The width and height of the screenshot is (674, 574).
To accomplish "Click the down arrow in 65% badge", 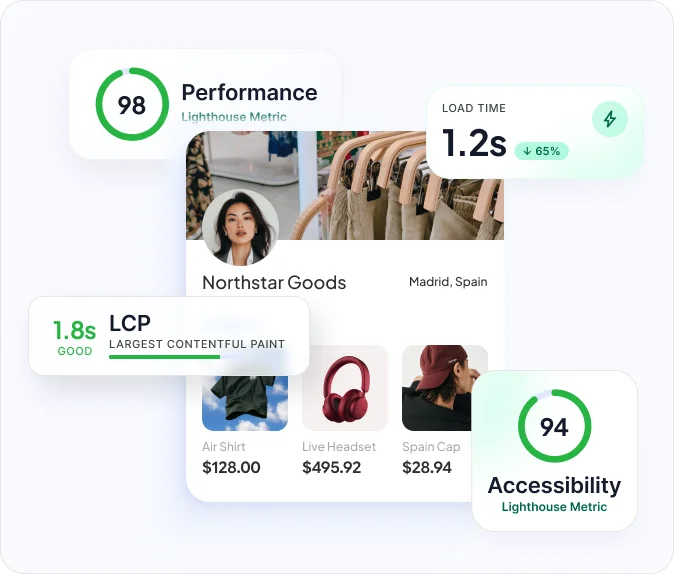I will point(527,151).
